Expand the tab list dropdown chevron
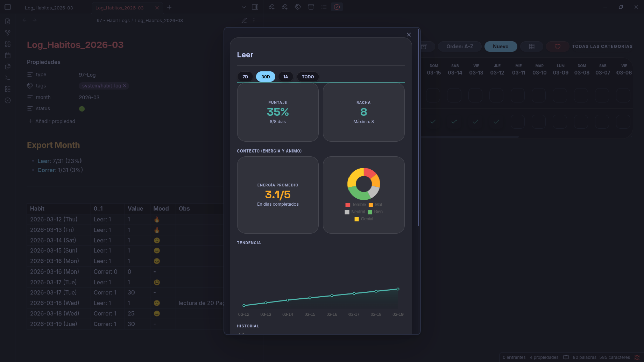 pos(244,7)
